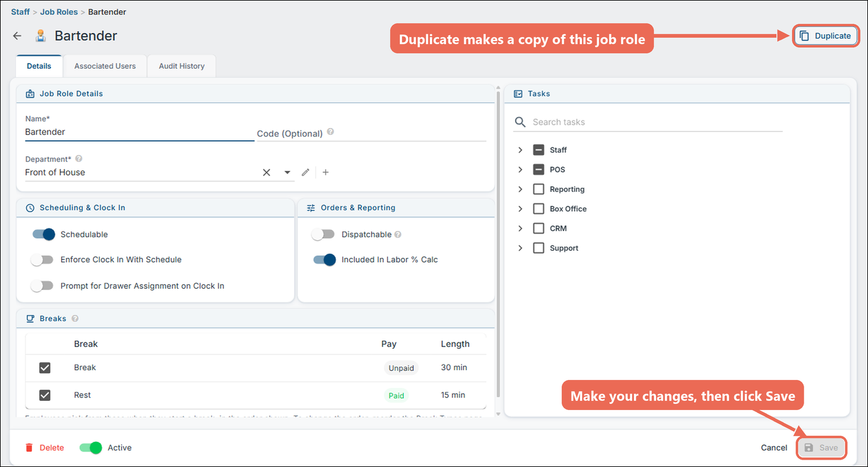Click the help icon beside Dispatchable

coord(398,234)
